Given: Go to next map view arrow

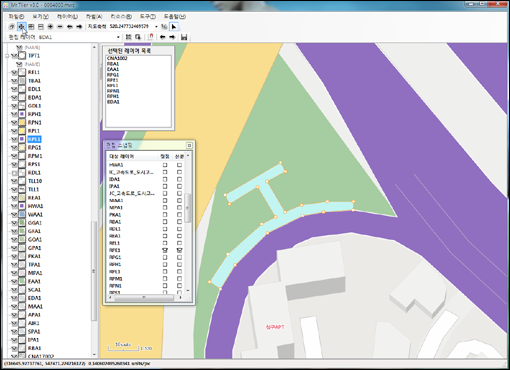Looking at the screenshot, I should click(79, 26).
